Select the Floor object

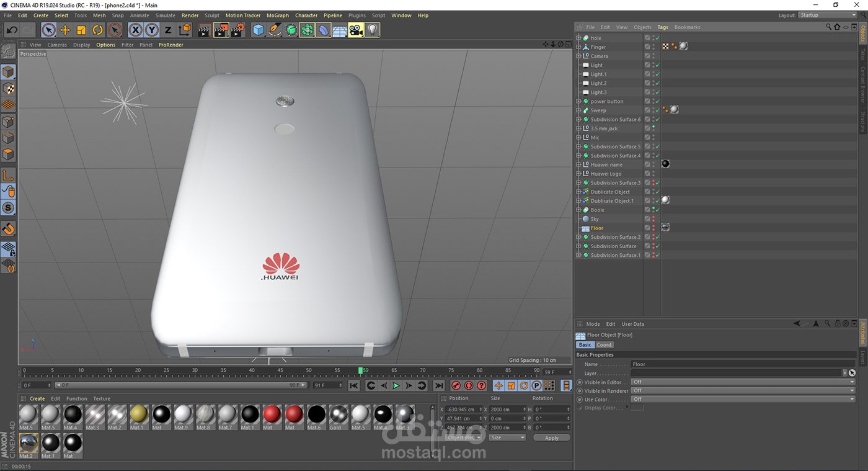[597, 228]
